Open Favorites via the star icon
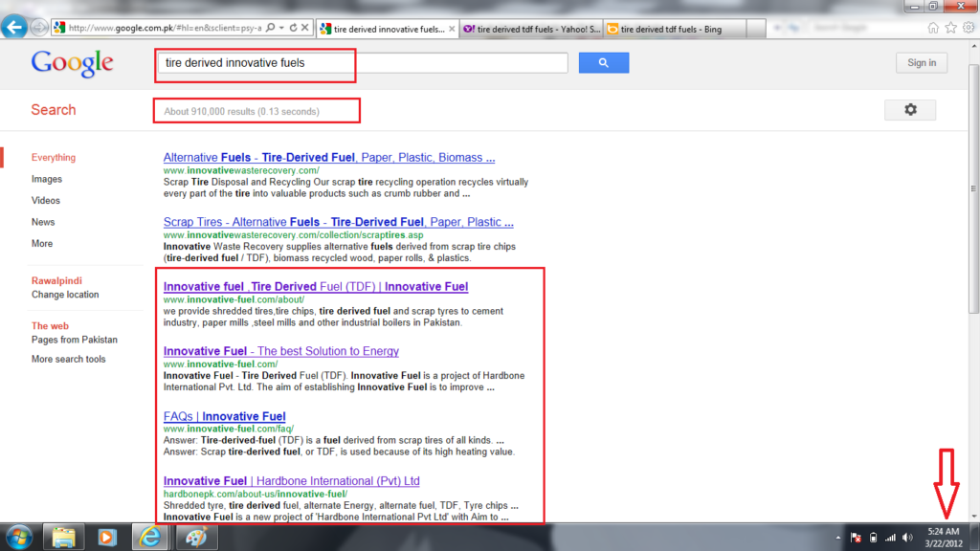The width and height of the screenshot is (980, 551). 950,28
